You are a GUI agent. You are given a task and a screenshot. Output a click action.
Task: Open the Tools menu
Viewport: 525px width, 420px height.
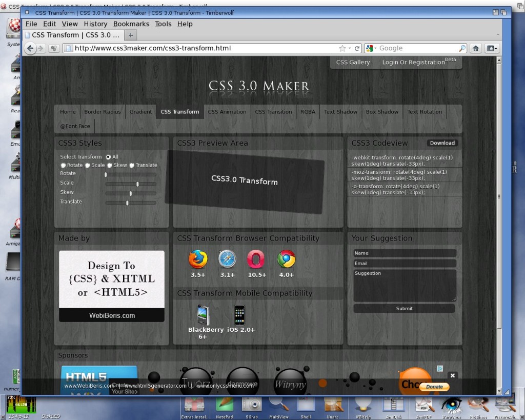pyautogui.click(x=163, y=24)
